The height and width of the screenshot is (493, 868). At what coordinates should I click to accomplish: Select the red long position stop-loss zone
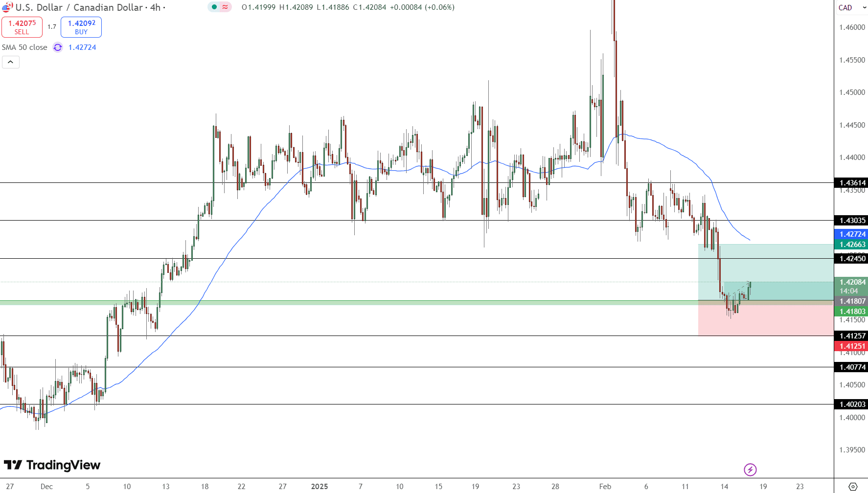(765, 318)
